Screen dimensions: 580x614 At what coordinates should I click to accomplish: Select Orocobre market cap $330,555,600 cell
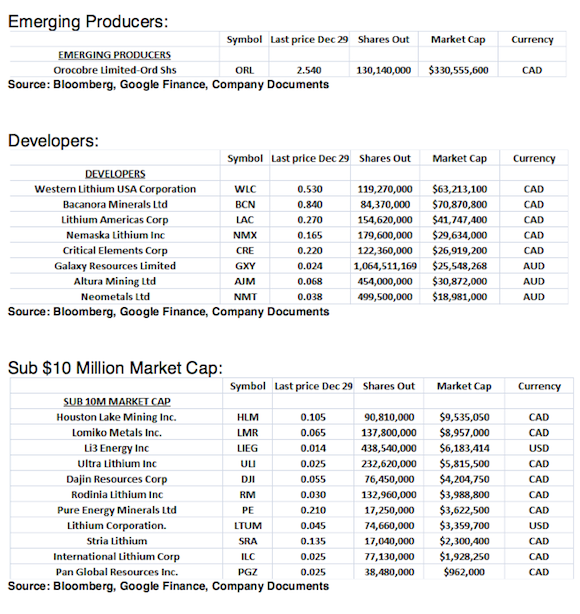pos(458,70)
